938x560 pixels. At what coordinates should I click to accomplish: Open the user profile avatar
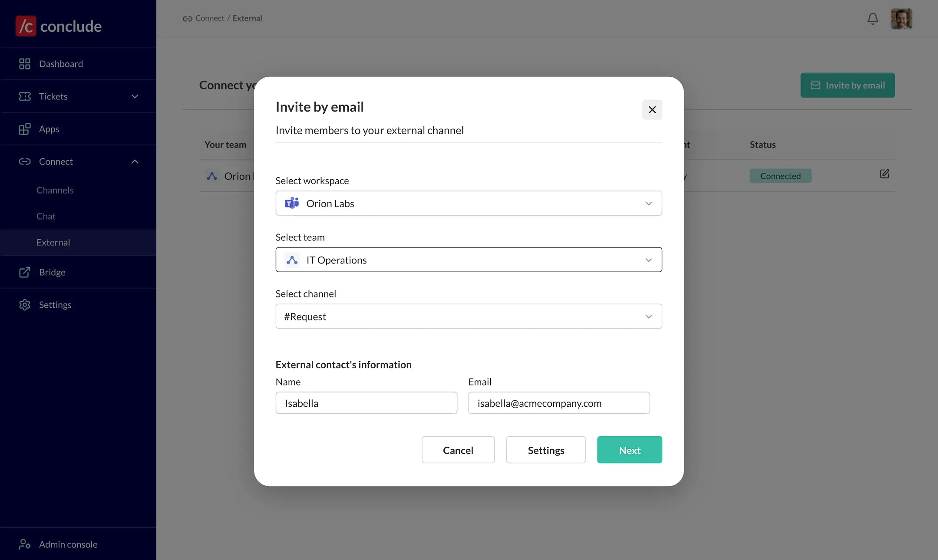(902, 19)
